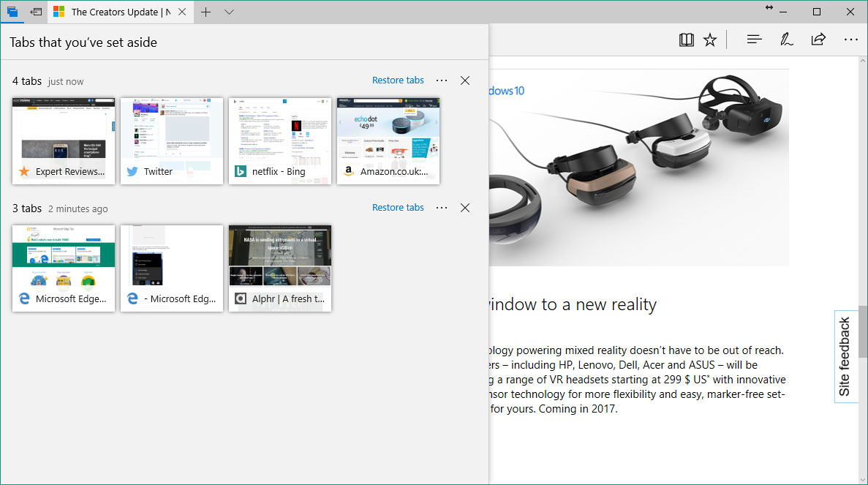
Task: Open more options for 4 tabs group
Action: click(x=442, y=80)
